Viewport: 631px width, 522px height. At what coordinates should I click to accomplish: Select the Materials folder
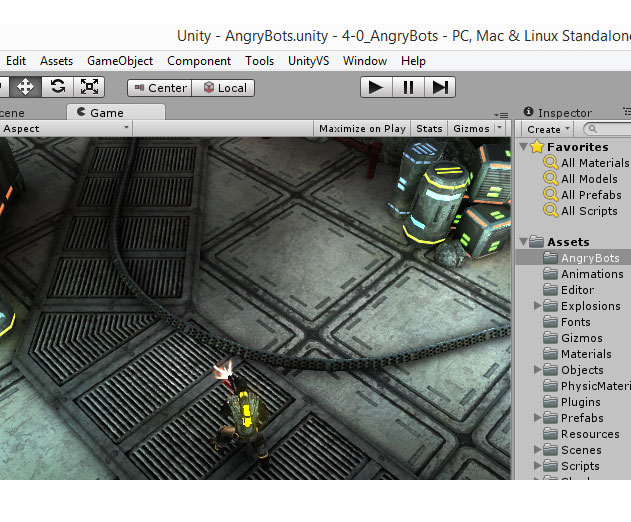tap(586, 354)
